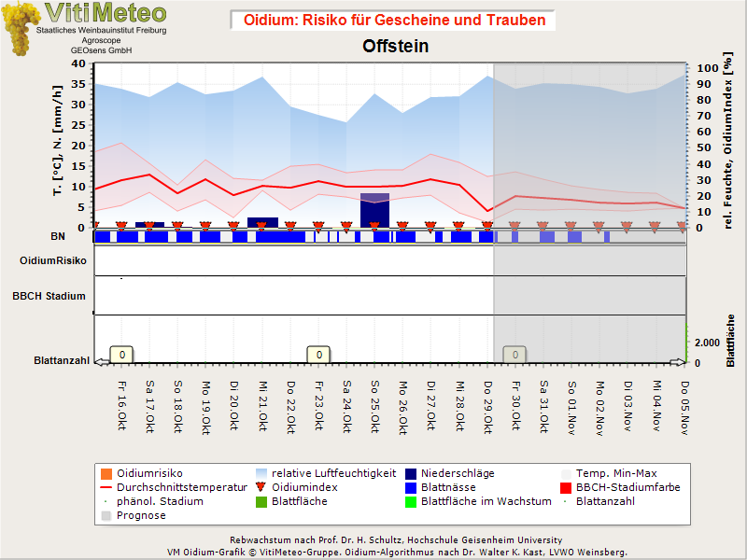Click the dark blue Niederschläge legend swatch
This screenshot has width=747, height=560.
click(411, 474)
